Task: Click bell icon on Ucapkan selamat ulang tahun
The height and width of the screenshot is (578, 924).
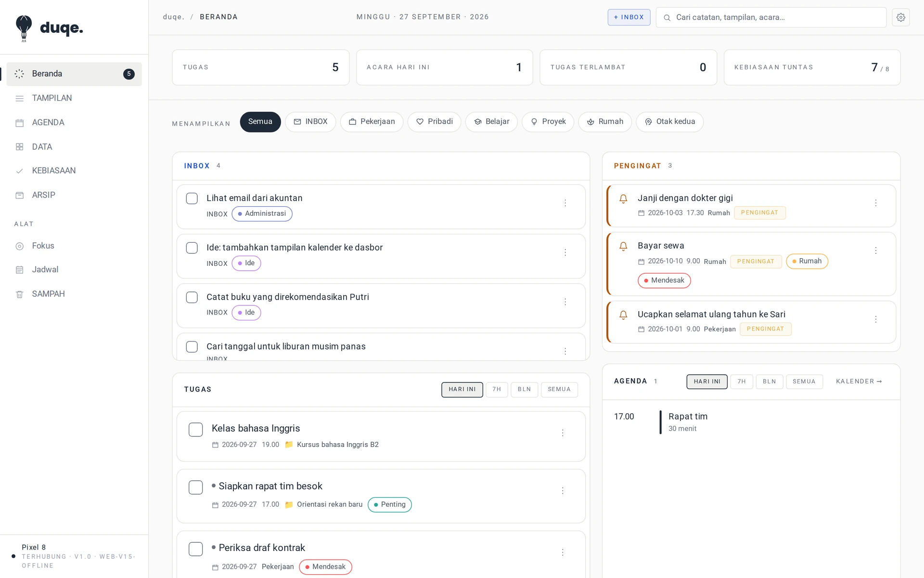Action: pyautogui.click(x=623, y=315)
